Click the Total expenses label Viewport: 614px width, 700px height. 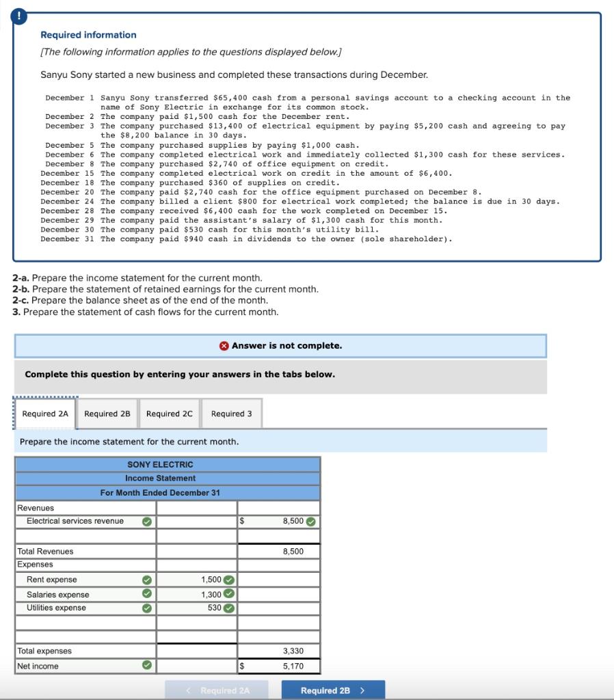click(44, 651)
